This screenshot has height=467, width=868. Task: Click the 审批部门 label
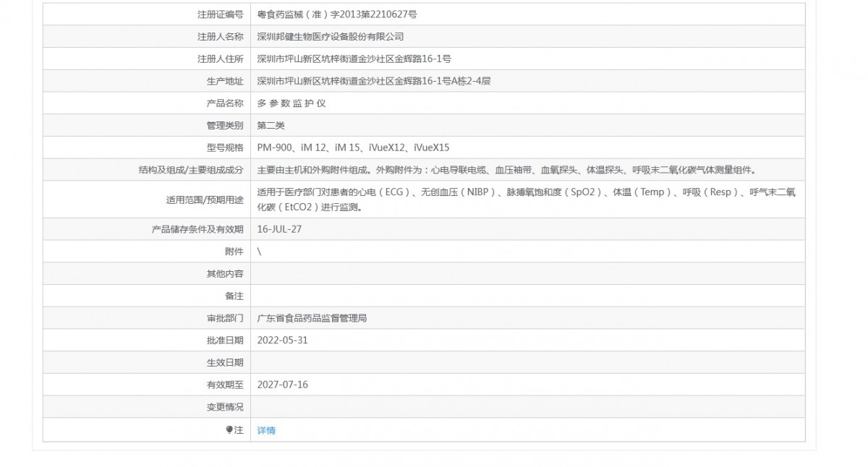(225, 318)
